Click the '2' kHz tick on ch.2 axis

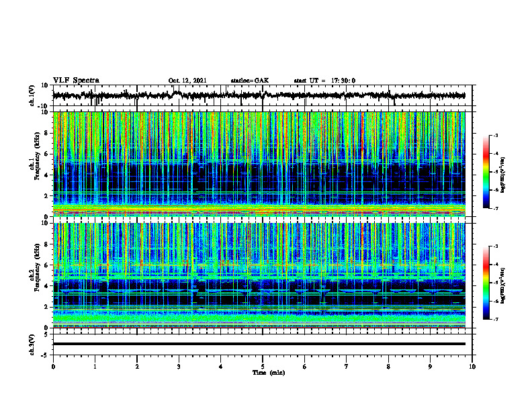pyautogui.click(x=47, y=307)
